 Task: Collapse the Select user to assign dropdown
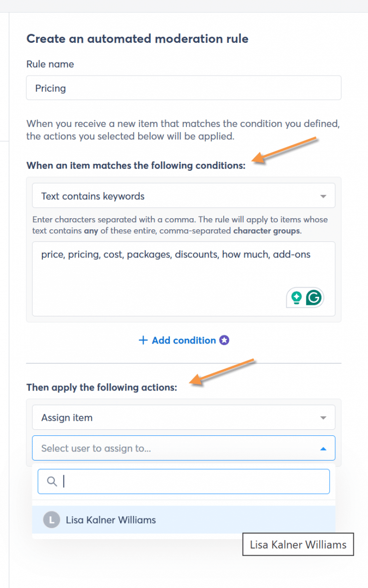tap(323, 448)
